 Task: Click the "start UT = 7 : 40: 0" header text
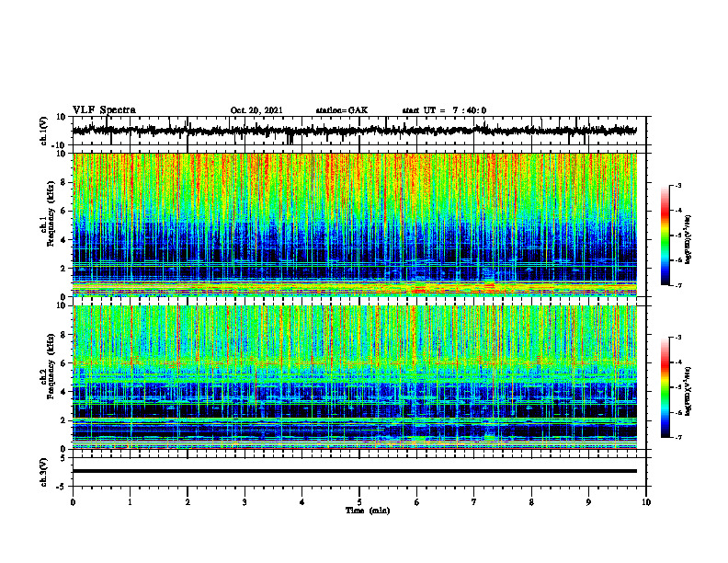[444, 110]
